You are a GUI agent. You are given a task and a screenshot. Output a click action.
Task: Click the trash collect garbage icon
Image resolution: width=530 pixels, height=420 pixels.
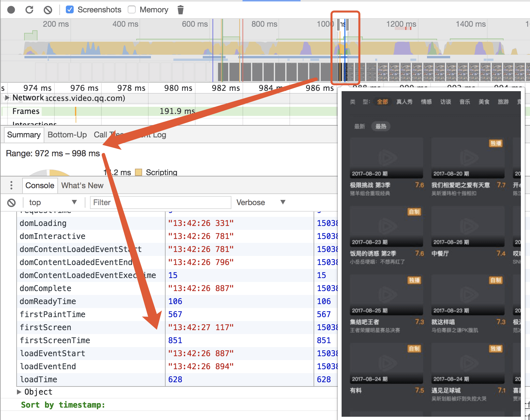pyautogui.click(x=181, y=10)
